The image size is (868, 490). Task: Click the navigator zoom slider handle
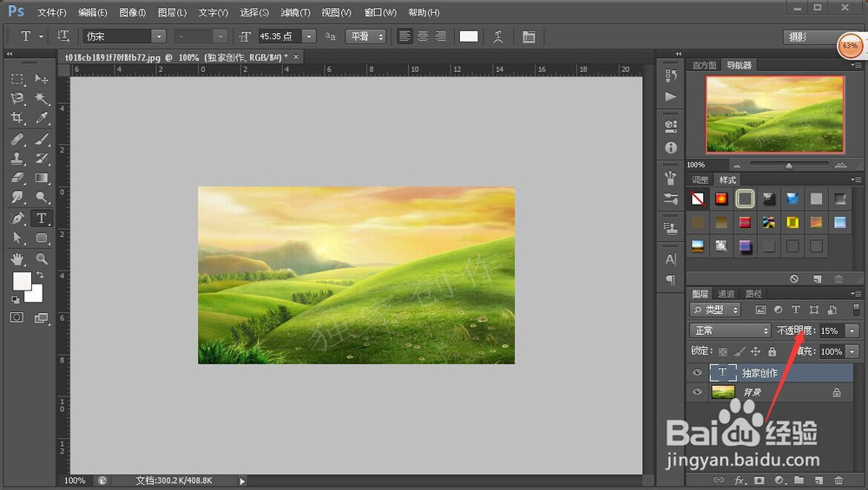(788, 166)
